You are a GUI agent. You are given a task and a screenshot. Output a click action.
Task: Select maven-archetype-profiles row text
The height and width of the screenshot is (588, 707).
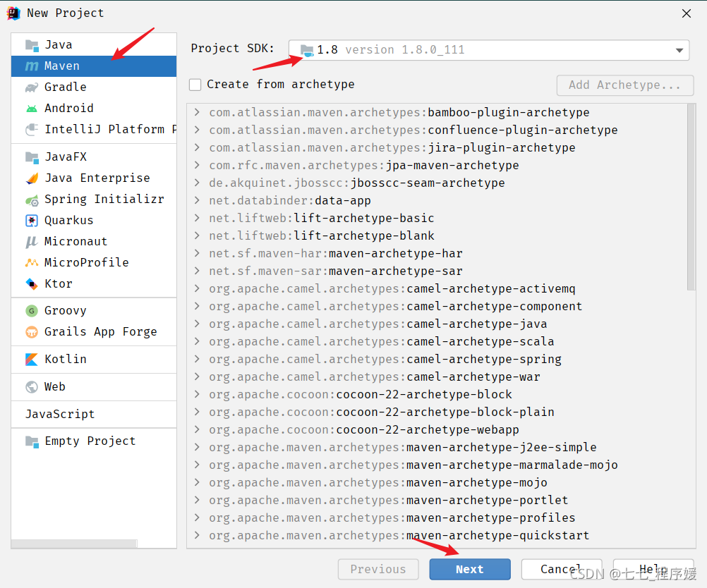coord(392,517)
